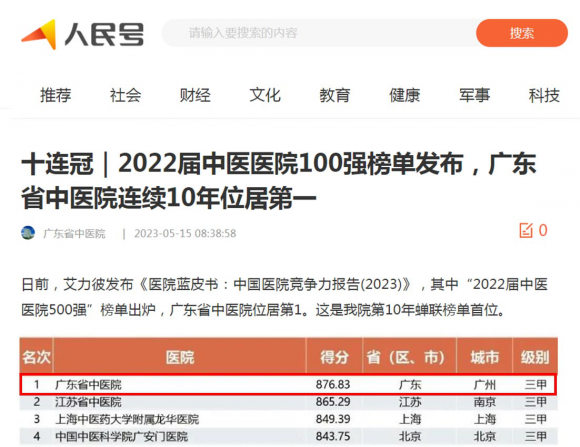The height and width of the screenshot is (447, 580).
Task: Click the 人民号 logo icon
Action: click(x=39, y=34)
